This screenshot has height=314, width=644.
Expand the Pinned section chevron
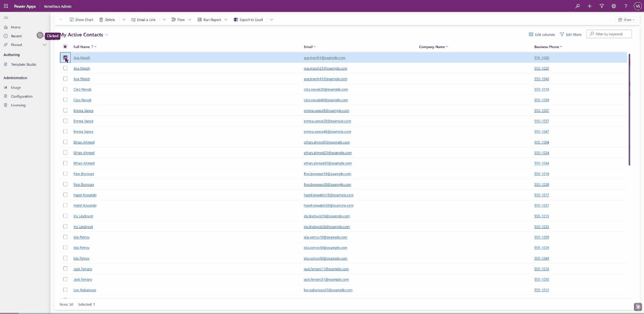[x=44, y=45]
